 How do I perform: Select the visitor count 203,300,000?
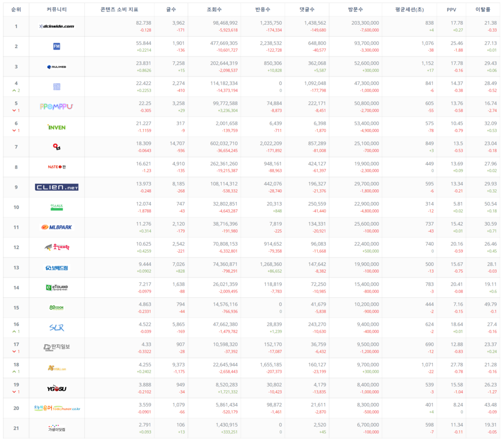[365, 23]
